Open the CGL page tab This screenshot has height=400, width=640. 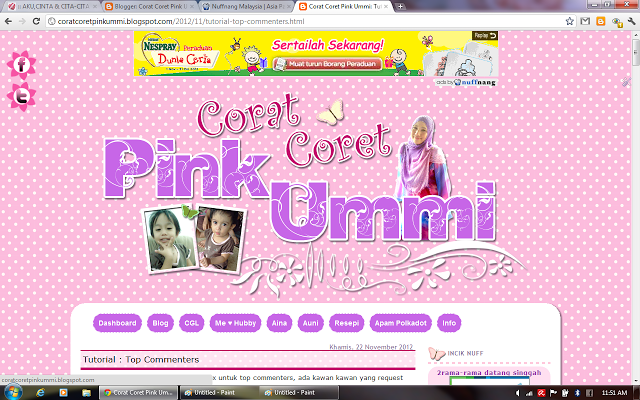pyautogui.click(x=191, y=324)
